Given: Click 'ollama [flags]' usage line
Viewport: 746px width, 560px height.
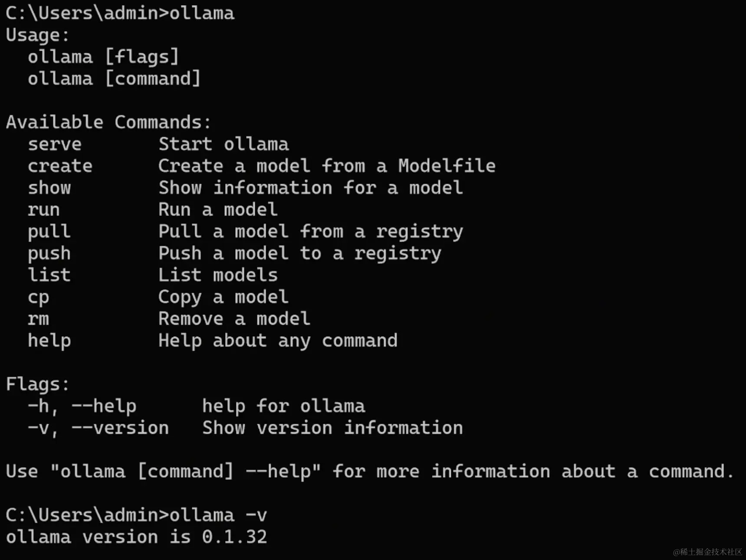Looking at the screenshot, I should [x=103, y=57].
